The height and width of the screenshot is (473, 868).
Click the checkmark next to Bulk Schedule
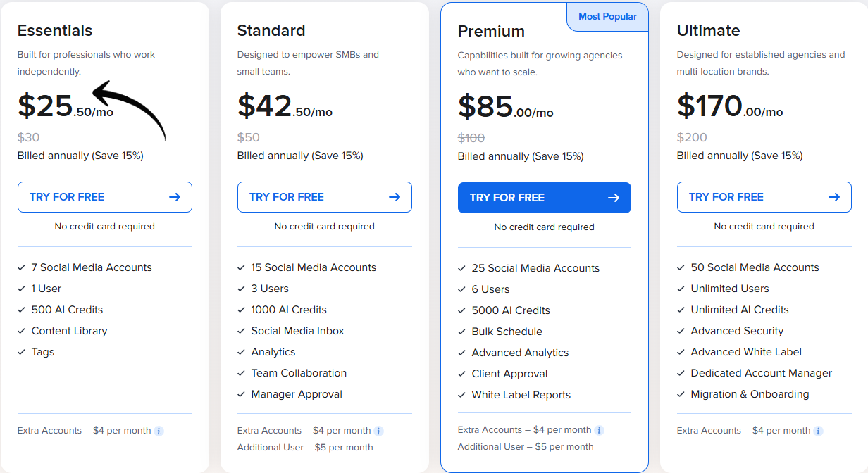(x=462, y=332)
